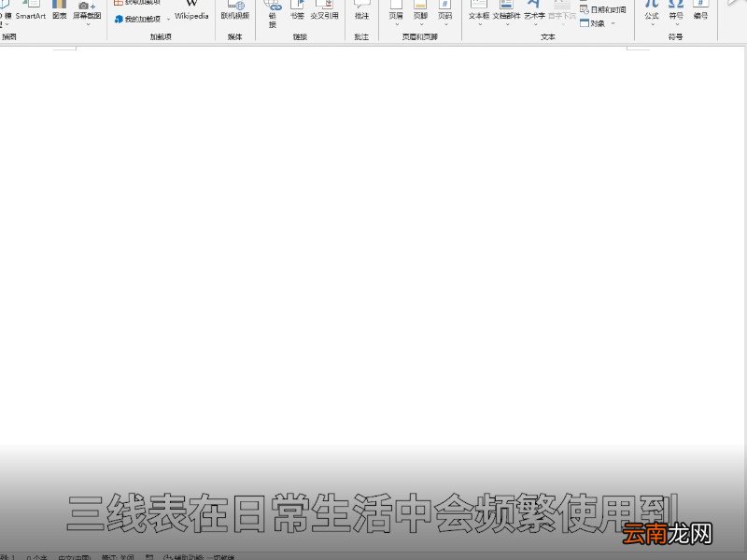The width and height of the screenshot is (747, 560).
Task: Insert an equation (公式)
Action: click(652, 12)
